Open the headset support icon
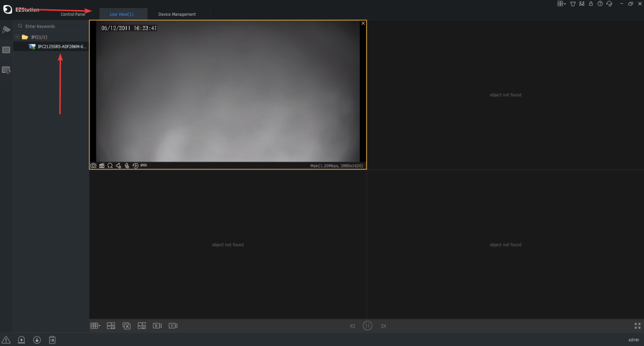This screenshot has width=644, height=346. (x=609, y=4)
